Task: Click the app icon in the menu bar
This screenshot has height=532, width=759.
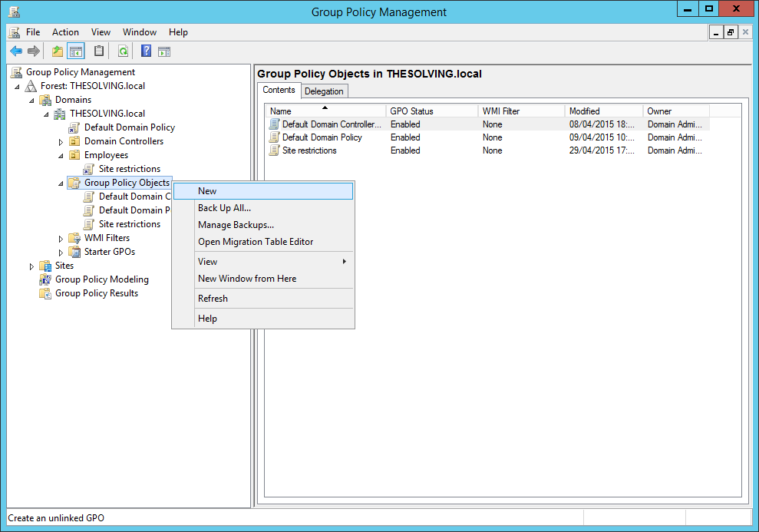Action: tap(15, 32)
